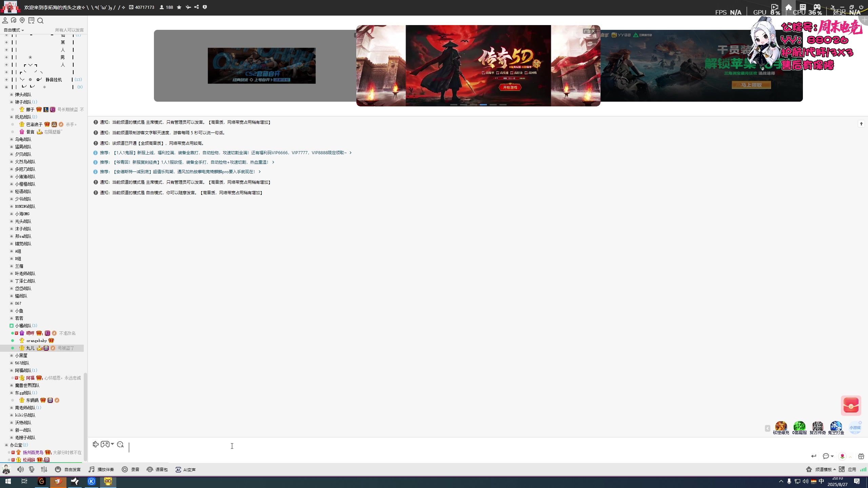Open the user profile icon in sidebar toolbar

5,20
